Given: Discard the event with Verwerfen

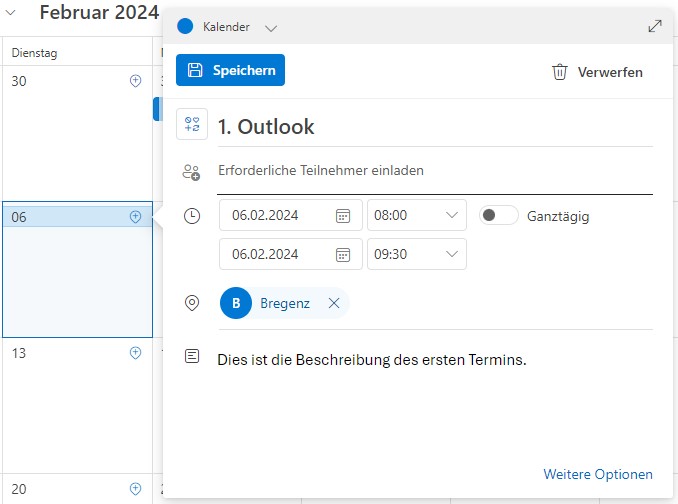Looking at the screenshot, I should pyautogui.click(x=597, y=72).
